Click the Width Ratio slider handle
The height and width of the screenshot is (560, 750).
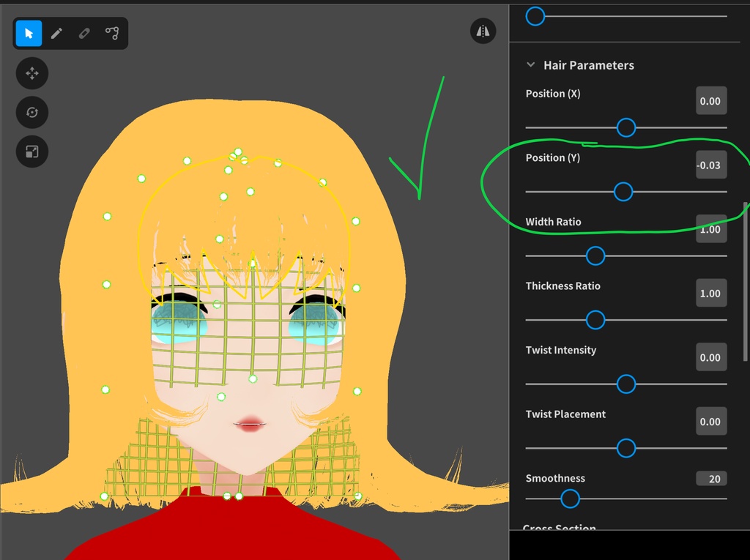(x=595, y=255)
